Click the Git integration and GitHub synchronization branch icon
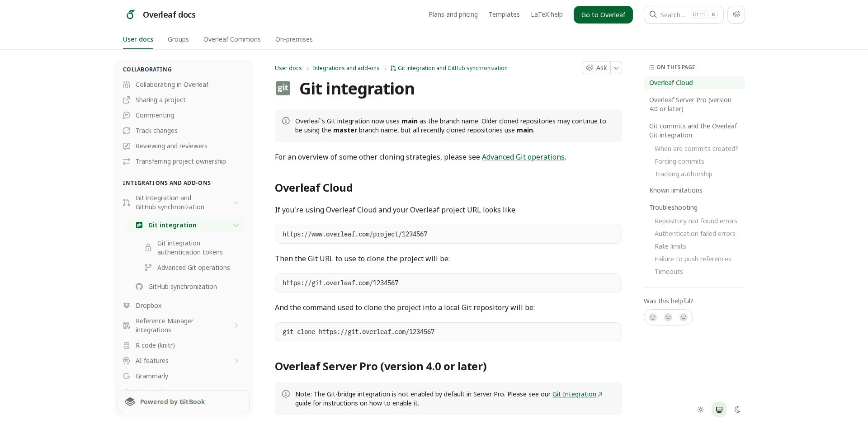This screenshot has width=868, height=424. pos(127,203)
